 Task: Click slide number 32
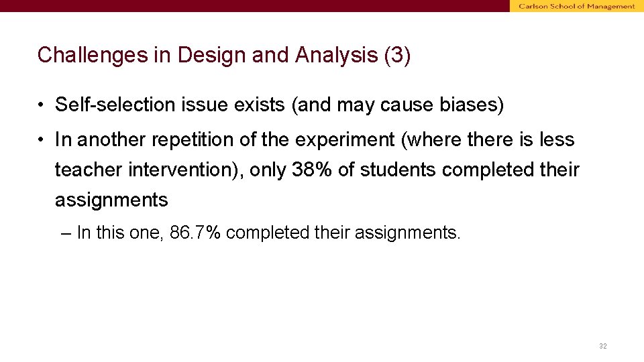point(602,346)
